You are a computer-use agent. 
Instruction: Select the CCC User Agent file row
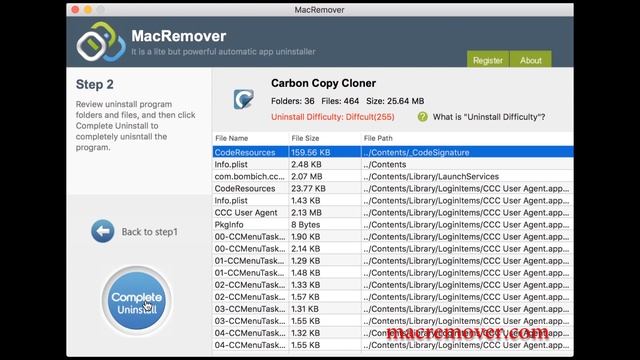(x=393, y=213)
